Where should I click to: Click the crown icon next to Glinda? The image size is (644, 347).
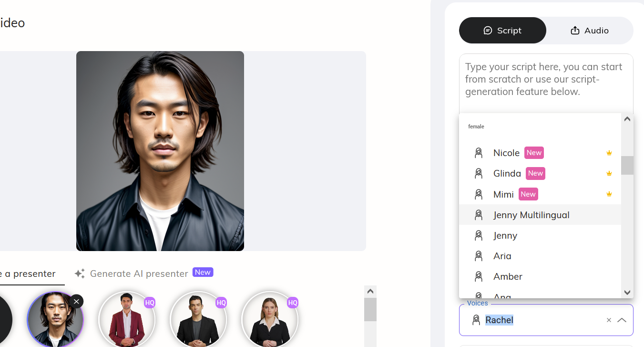(609, 173)
